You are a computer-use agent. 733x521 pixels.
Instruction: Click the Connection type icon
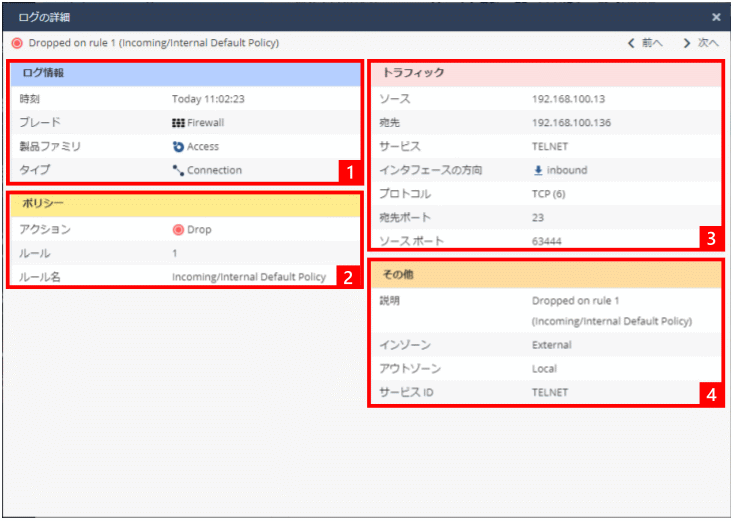[x=179, y=171]
